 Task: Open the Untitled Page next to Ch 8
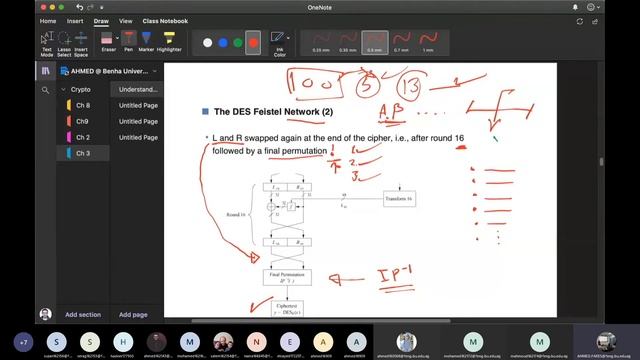[x=137, y=105]
